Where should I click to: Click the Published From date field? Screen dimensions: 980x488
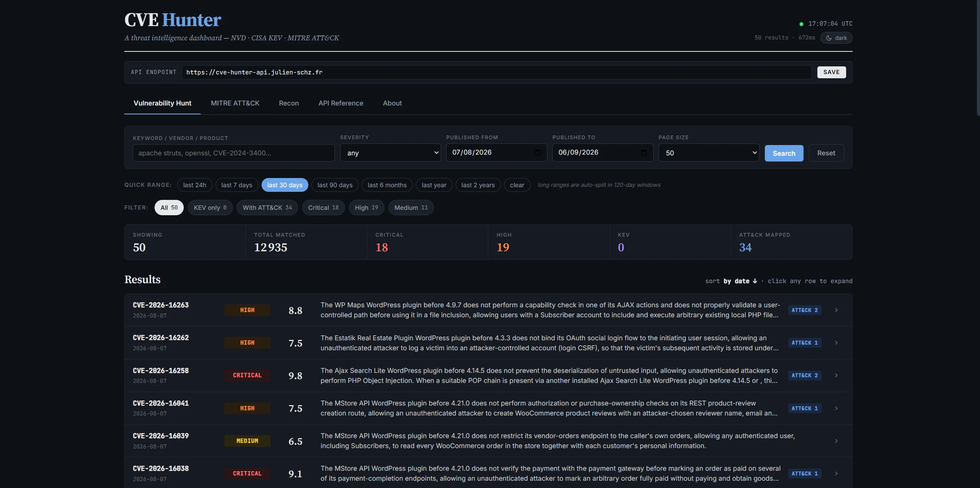click(496, 152)
